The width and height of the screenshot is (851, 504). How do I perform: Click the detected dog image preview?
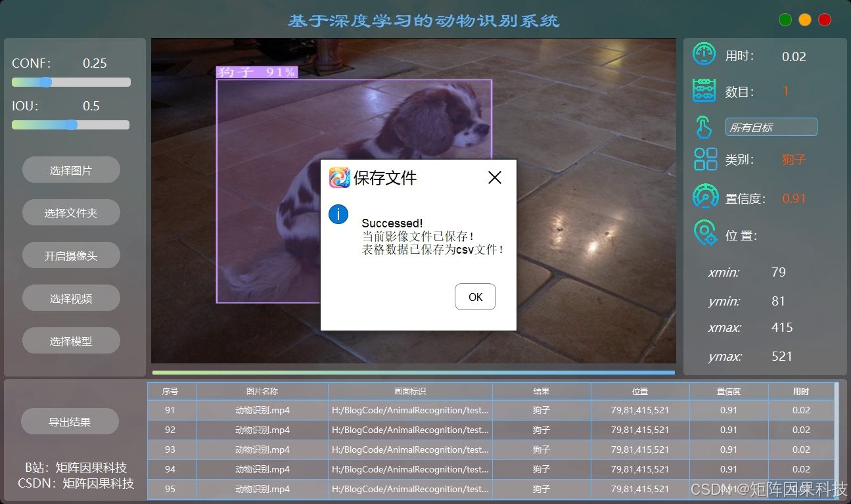point(413,200)
